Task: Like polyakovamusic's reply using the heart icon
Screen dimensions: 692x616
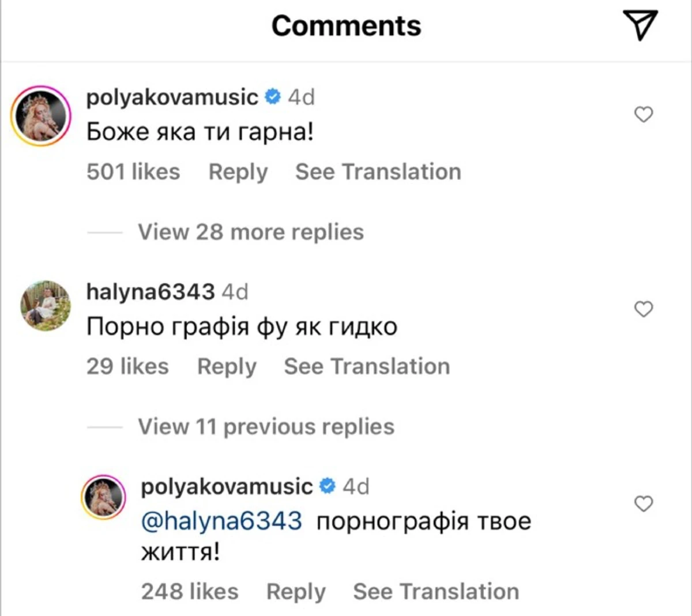Action: click(x=643, y=504)
